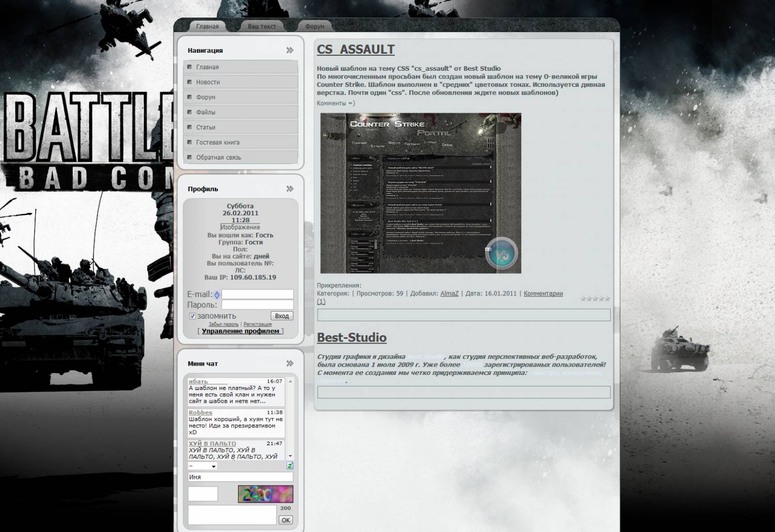This screenshot has height=532, width=775.
Task: Click the mini chat scrollbar down arrow
Action: (x=290, y=456)
